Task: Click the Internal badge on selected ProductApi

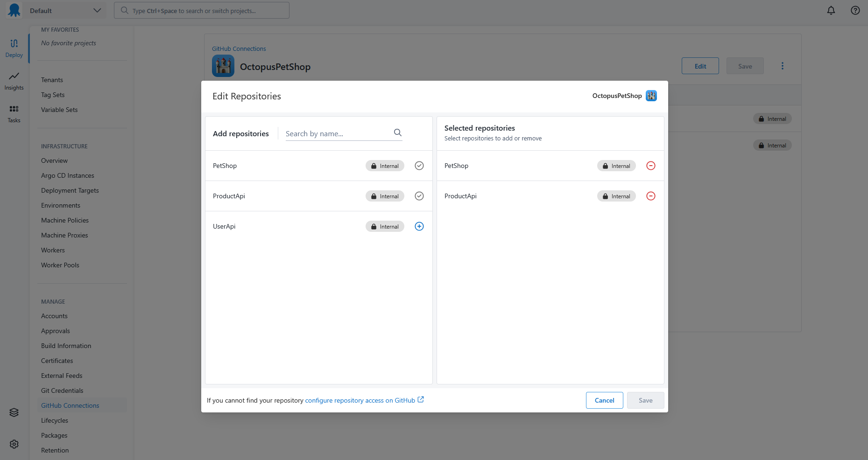Action: 616,196
